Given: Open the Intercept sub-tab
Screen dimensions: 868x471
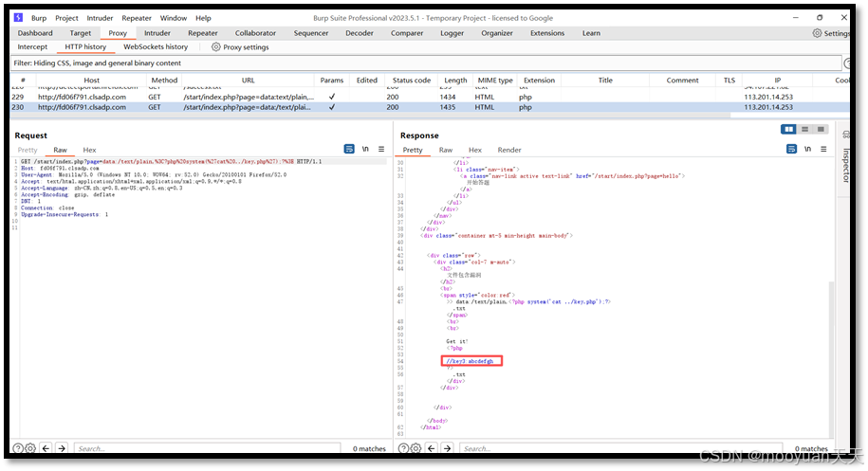Looking at the screenshot, I should (32, 47).
